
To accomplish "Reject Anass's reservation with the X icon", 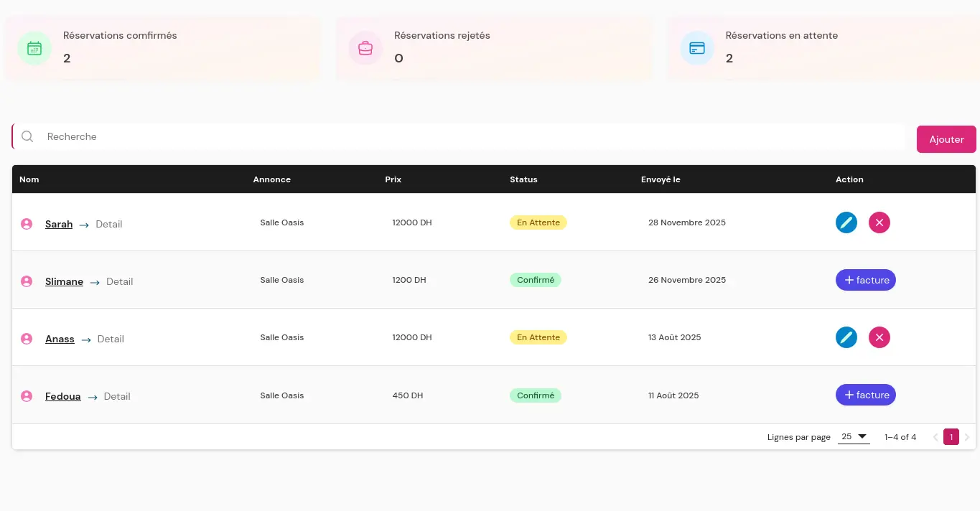I will 879,337.
